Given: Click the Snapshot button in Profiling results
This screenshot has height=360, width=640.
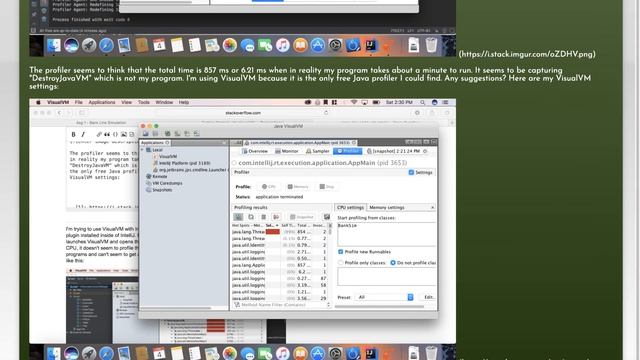Looking at the screenshot, I should tap(302, 217).
